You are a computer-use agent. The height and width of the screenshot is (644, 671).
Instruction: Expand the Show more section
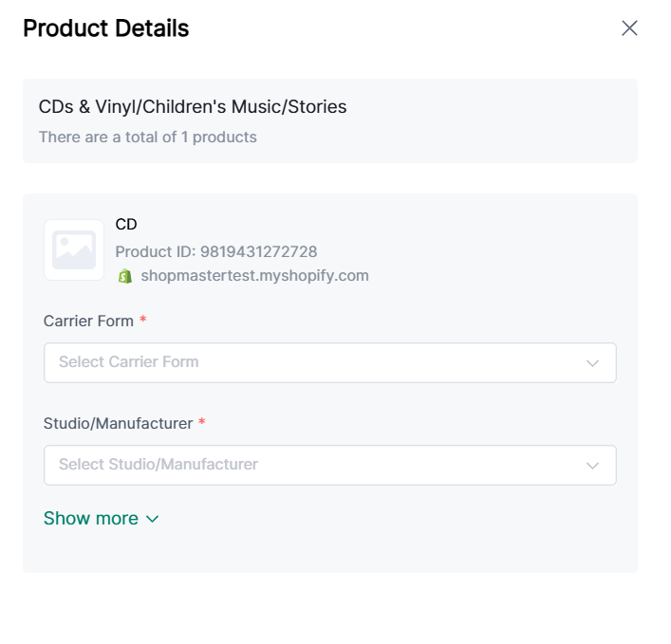[x=91, y=519]
